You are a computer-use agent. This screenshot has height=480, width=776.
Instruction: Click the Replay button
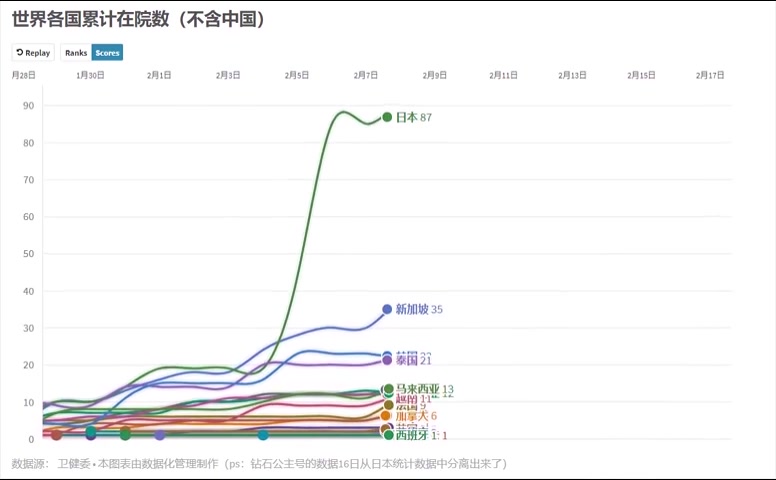tap(33, 52)
